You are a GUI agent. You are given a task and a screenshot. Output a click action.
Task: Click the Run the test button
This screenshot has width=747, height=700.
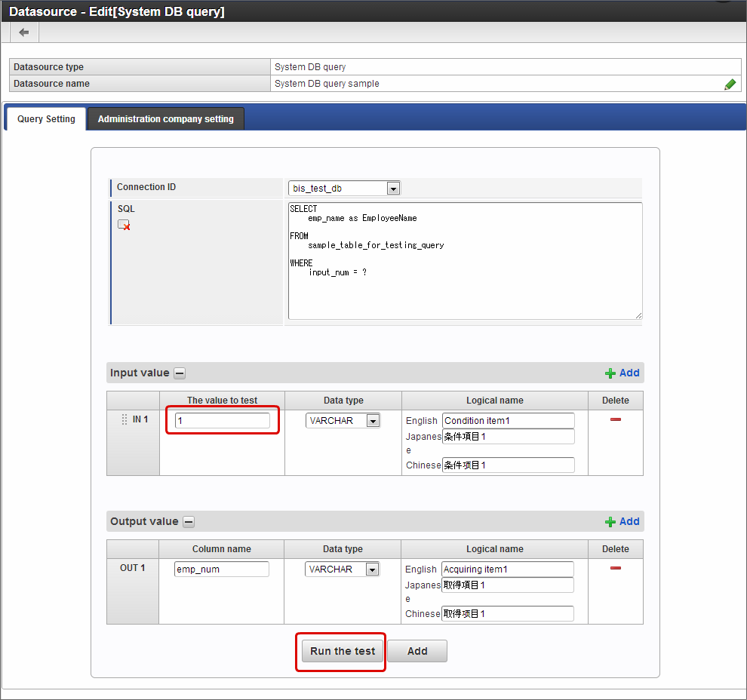coord(343,651)
